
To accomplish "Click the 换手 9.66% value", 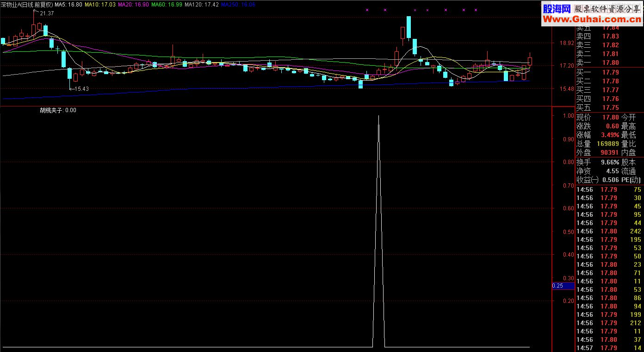I will tap(610, 163).
